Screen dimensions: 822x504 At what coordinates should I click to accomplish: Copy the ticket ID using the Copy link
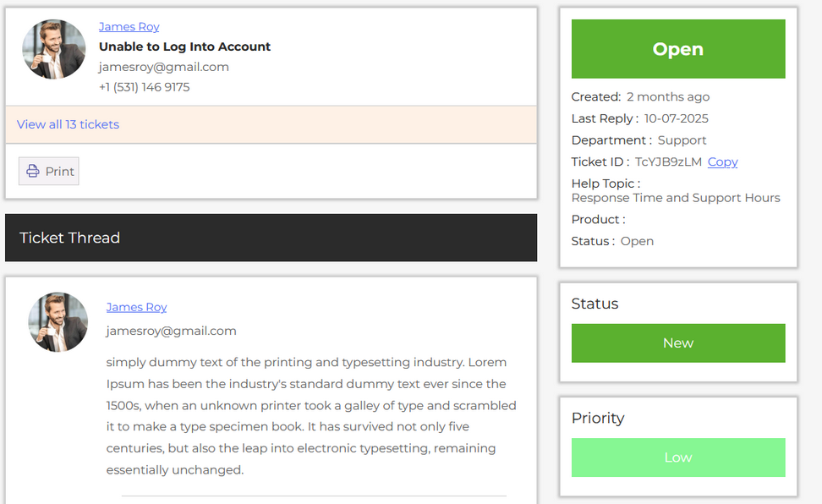point(722,162)
